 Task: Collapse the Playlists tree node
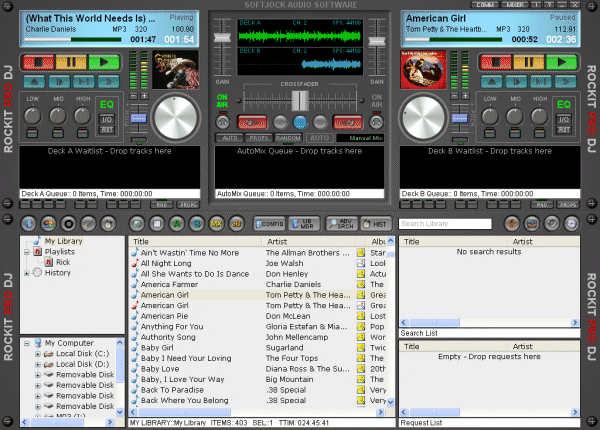click(x=27, y=252)
